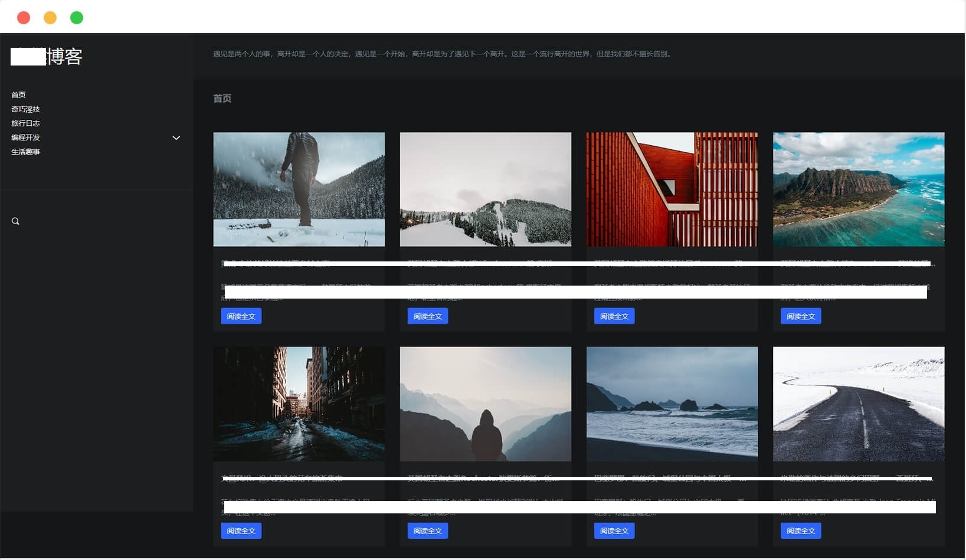The image size is (966, 560).
Task: Open the 生活趣事 category
Action: point(25,152)
